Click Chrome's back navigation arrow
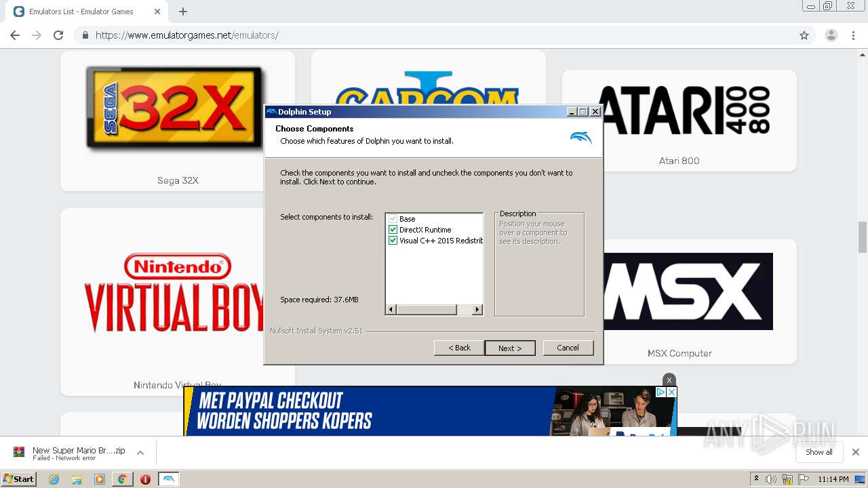This screenshot has width=868, height=488. [15, 35]
